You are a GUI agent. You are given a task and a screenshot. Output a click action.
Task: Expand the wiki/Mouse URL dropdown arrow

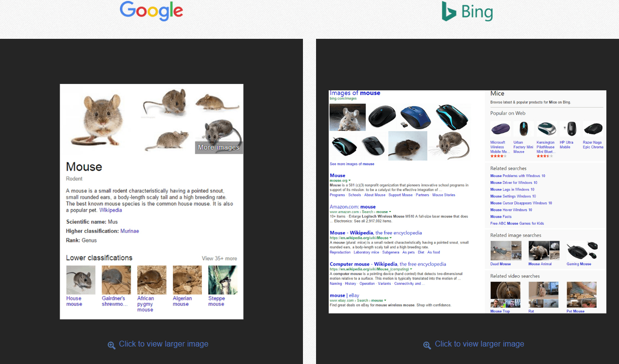pos(391,238)
